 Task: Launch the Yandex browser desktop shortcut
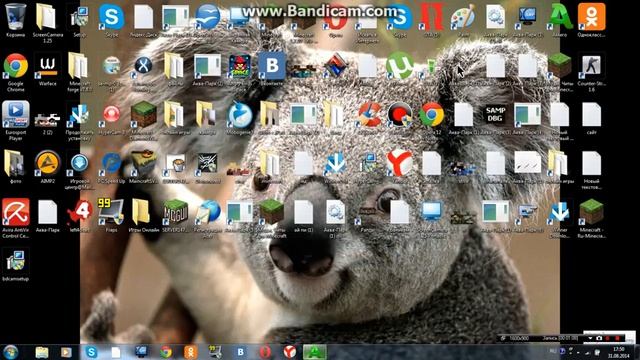click(400, 163)
